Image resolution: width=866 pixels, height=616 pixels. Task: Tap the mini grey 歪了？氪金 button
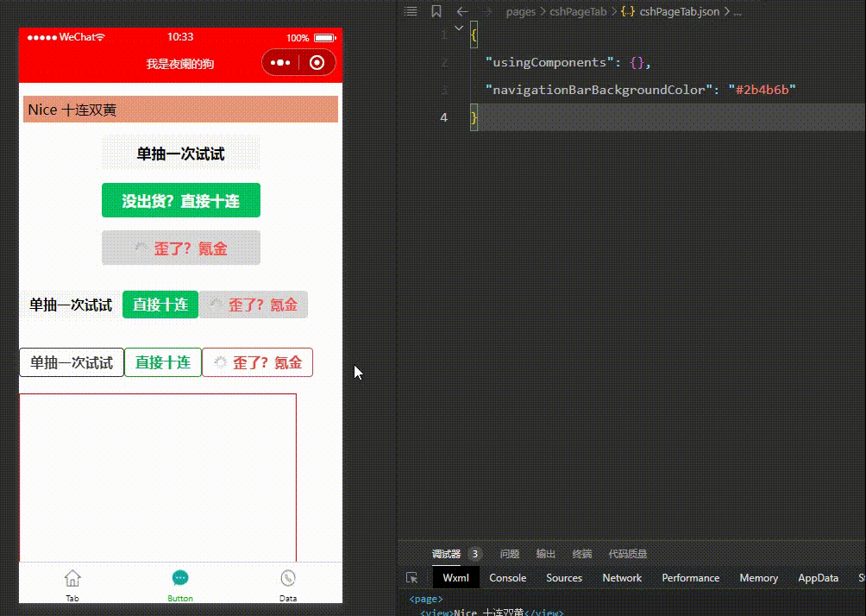253,305
